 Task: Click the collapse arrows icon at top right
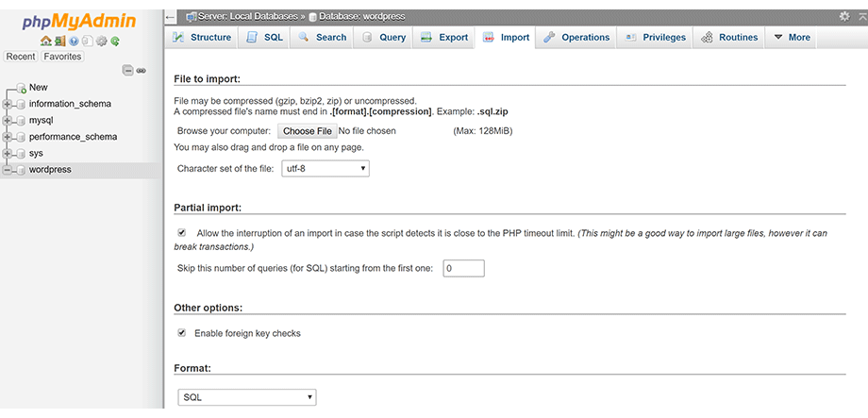pos(862,17)
